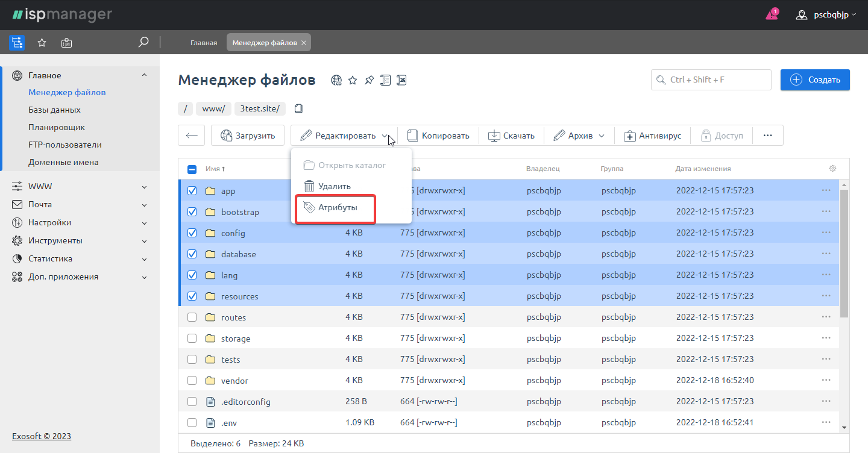Open table column settings gear
This screenshot has height=453, width=868.
coord(833,169)
